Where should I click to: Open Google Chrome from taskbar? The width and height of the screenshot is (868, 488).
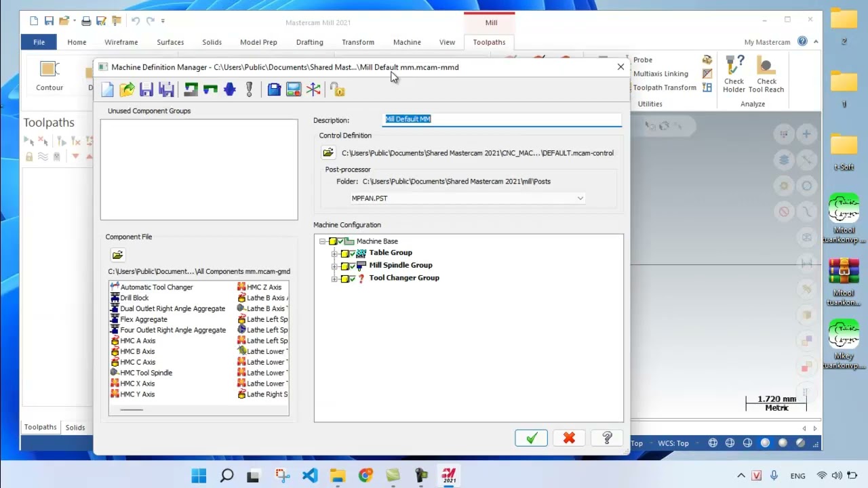click(x=366, y=476)
